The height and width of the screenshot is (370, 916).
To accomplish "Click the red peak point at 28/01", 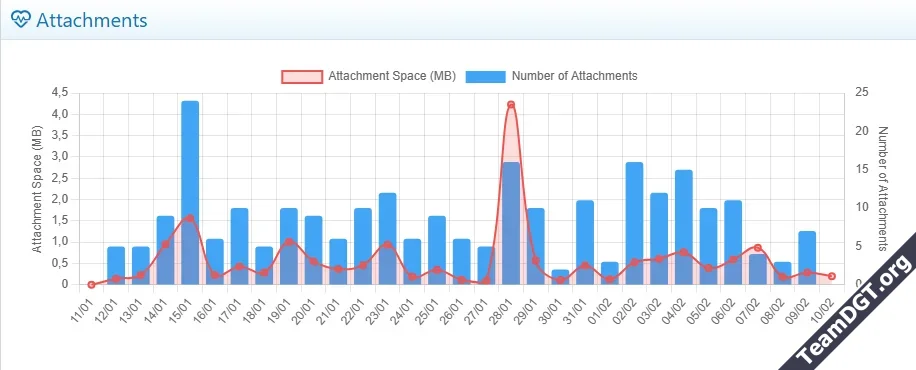I will (x=511, y=105).
